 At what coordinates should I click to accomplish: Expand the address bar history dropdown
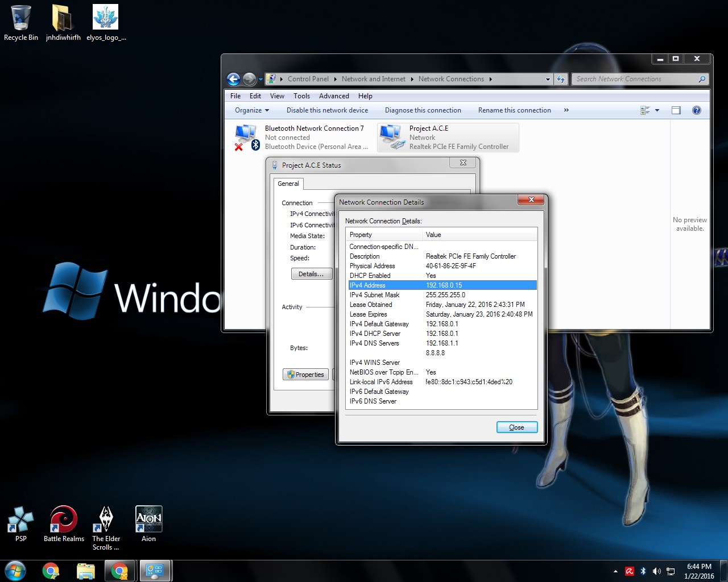548,80
